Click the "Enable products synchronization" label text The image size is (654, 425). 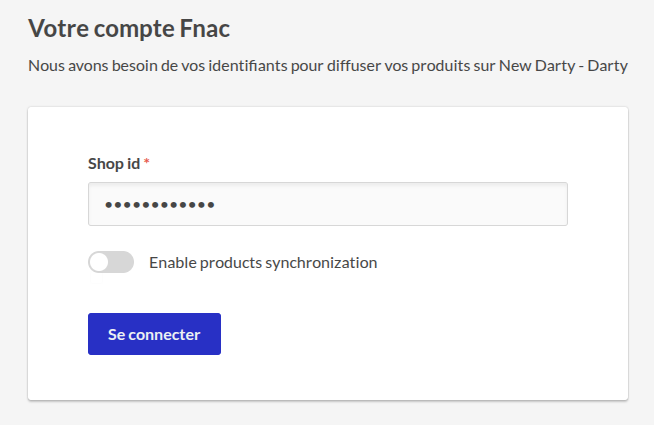[263, 263]
